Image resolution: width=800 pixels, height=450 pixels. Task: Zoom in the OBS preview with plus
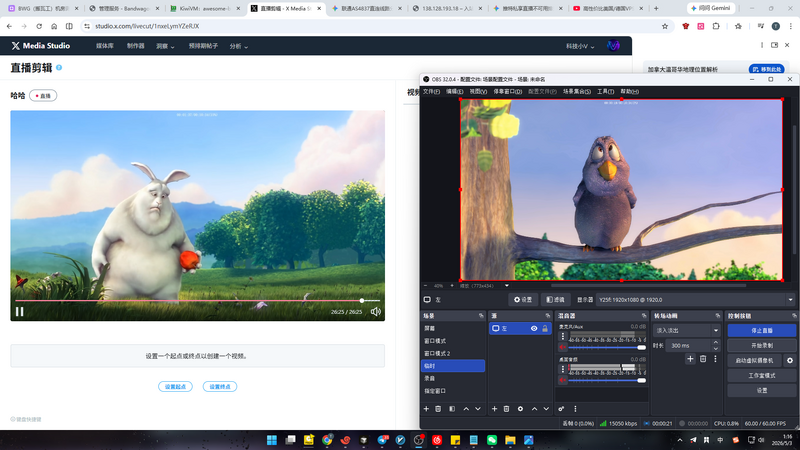452,286
